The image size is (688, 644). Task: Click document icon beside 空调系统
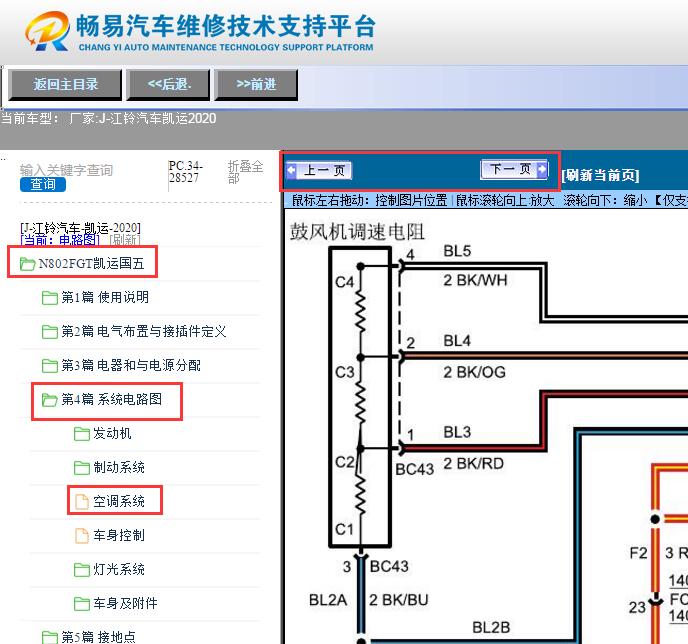82,501
